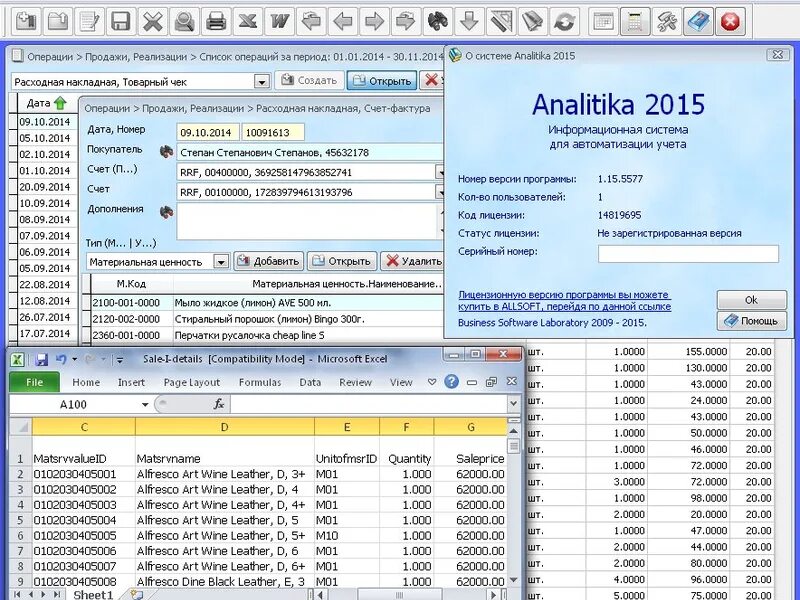The width and height of the screenshot is (800, 600).
Task: Click binoculars icon next to Покупатель
Action: (166, 152)
